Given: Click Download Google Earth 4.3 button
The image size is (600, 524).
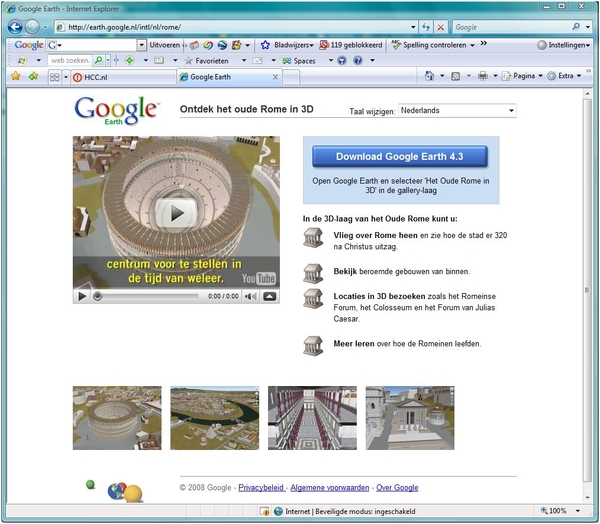Looking at the screenshot, I should pos(400,156).
